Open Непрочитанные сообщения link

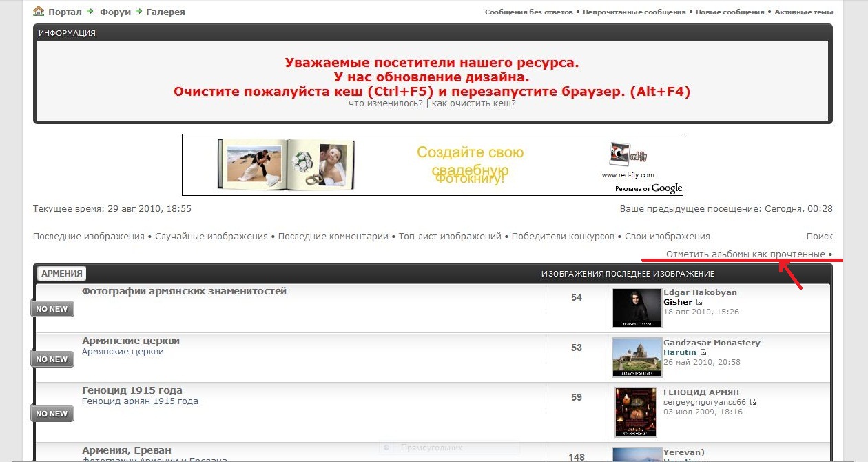click(639, 12)
